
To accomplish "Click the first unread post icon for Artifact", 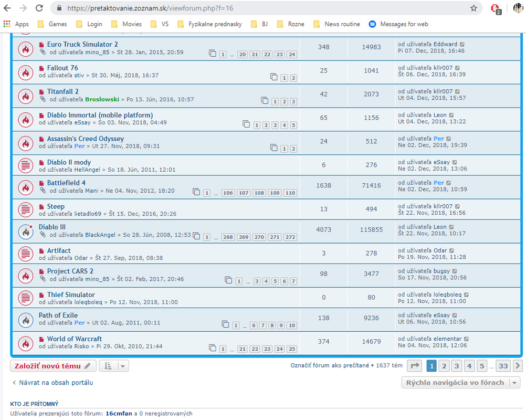I will pyautogui.click(x=41, y=251).
